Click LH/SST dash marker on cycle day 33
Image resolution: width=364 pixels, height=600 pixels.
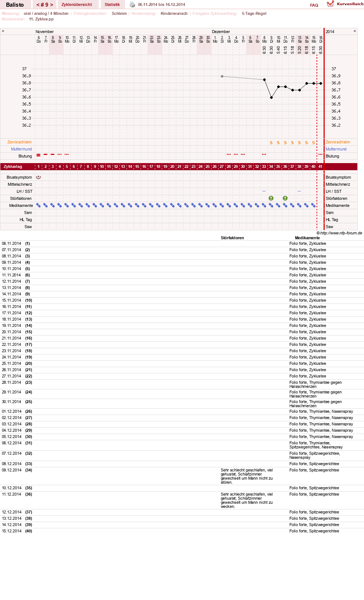[x=264, y=191]
